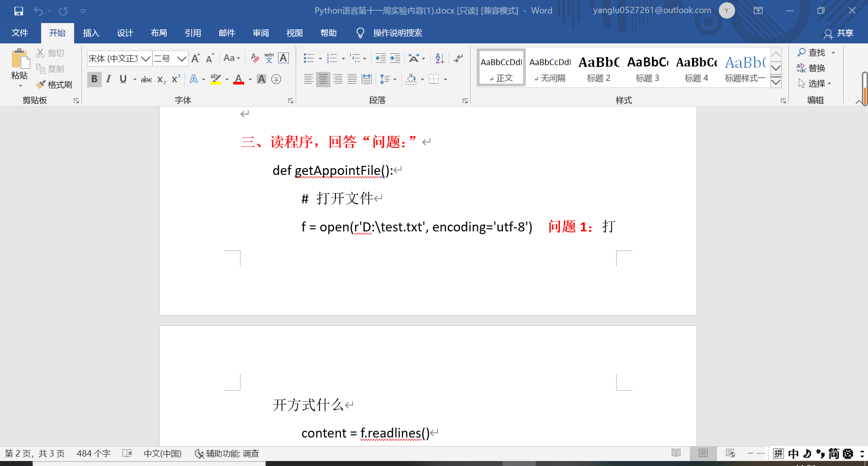
Task: Switch to read mode view in the status bar
Action: click(676, 453)
